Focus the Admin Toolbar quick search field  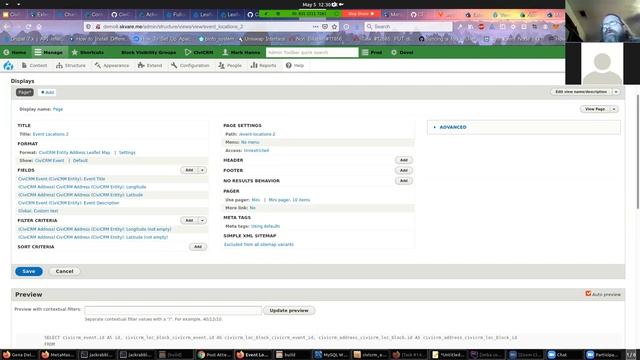(x=312, y=52)
